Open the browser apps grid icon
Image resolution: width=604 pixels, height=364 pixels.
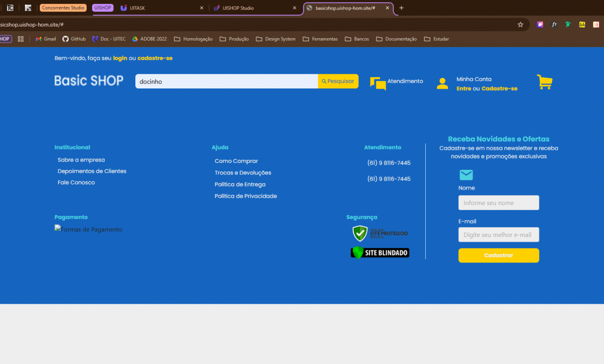tap(21, 39)
